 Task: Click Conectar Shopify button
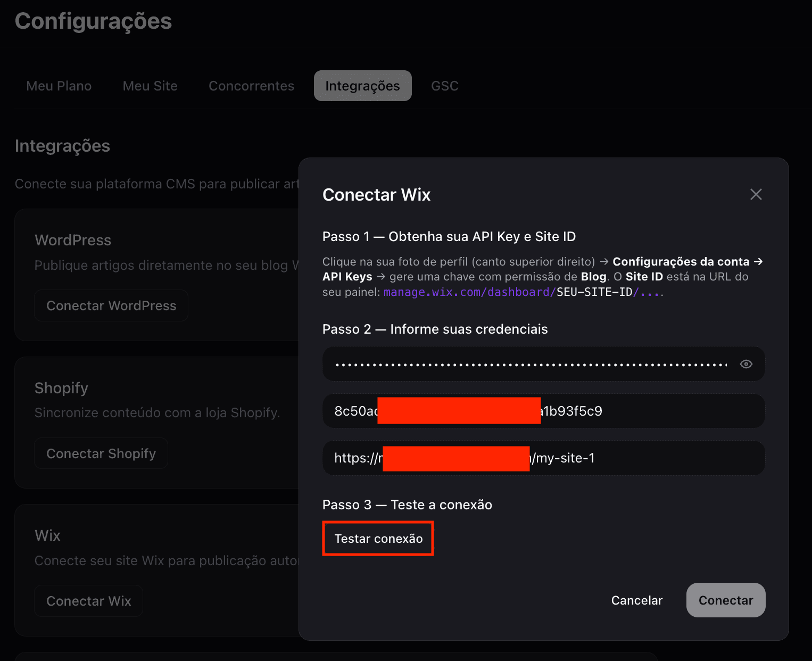tap(101, 453)
